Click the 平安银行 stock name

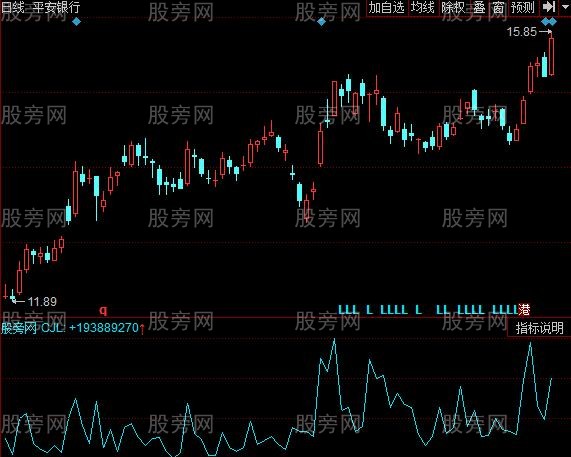pyautogui.click(x=56, y=7)
